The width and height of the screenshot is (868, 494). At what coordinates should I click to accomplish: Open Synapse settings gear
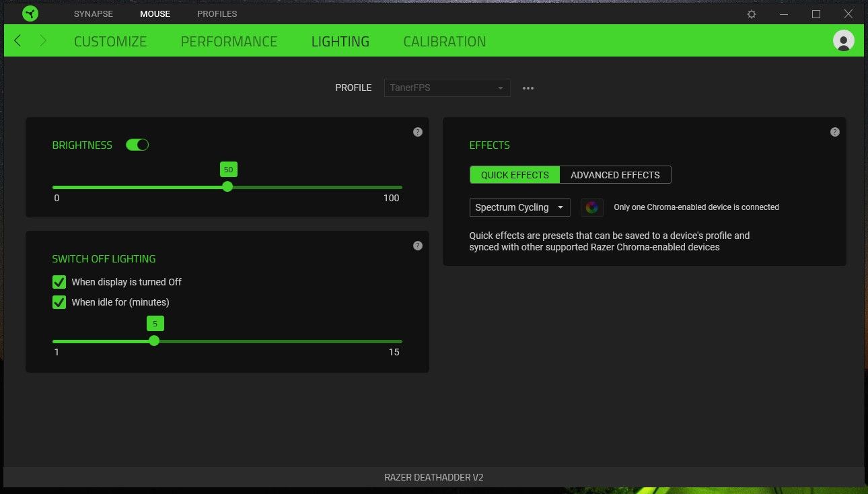click(x=752, y=14)
